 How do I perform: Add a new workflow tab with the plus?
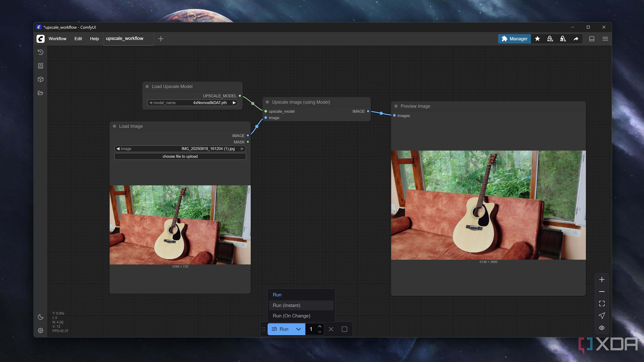(161, 39)
